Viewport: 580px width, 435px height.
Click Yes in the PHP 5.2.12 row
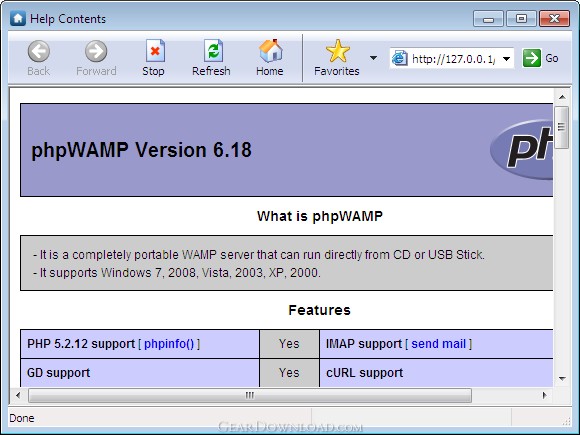pyautogui.click(x=289, y=344)
